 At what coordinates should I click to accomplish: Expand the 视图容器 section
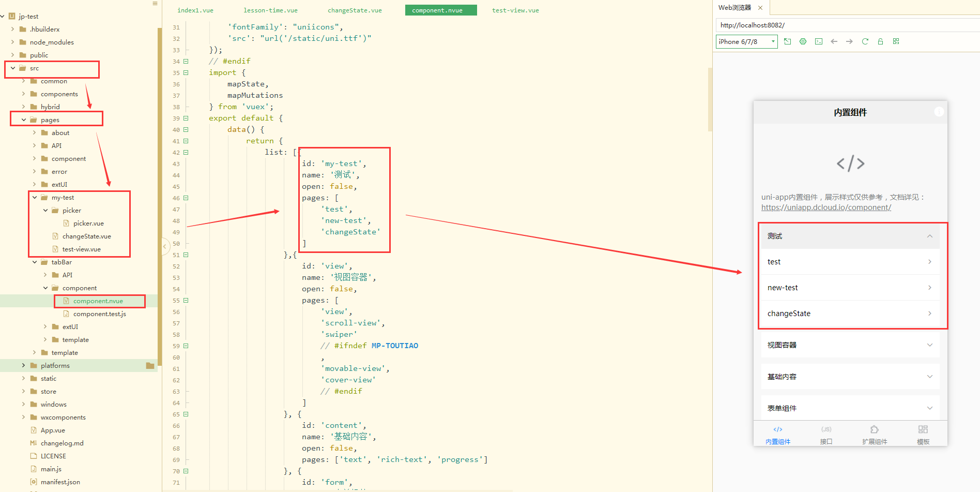[x=850, y=345]
